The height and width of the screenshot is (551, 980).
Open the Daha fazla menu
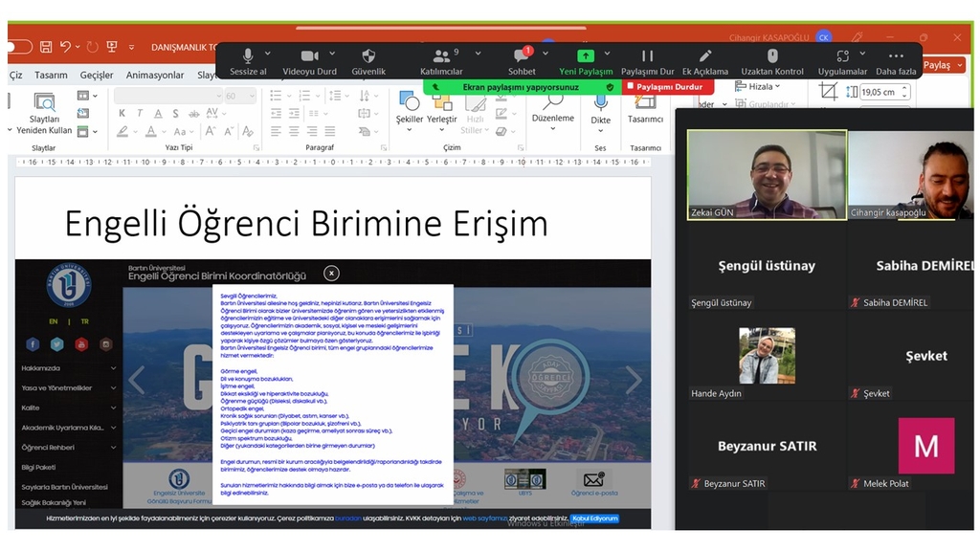click(x=896, y=56)
